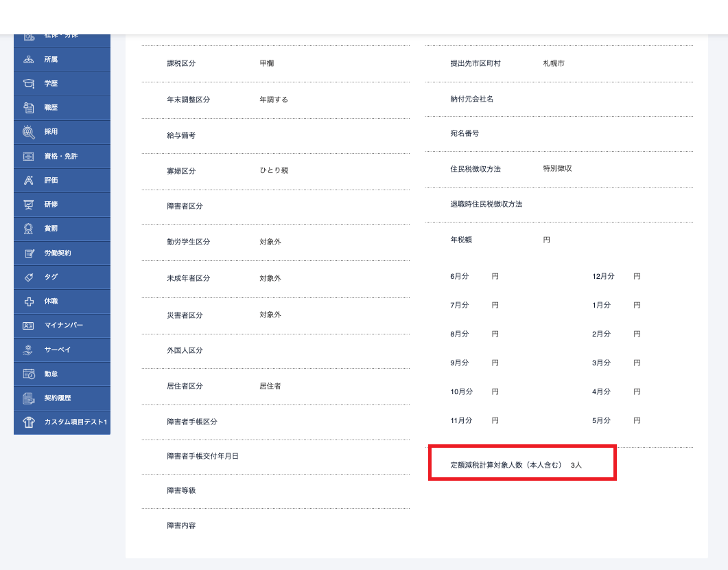Screen dimensions: 728x570
Task: Select the 学歴 graduation cap icon
Action: [28, 84]
